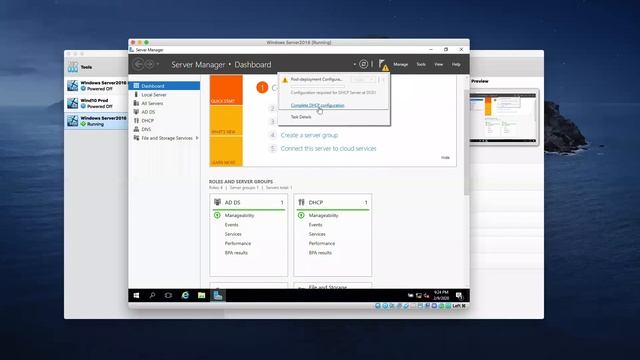Open Task Details in the notification popup
The image size is (640, 360).
(x=301, y=117)
